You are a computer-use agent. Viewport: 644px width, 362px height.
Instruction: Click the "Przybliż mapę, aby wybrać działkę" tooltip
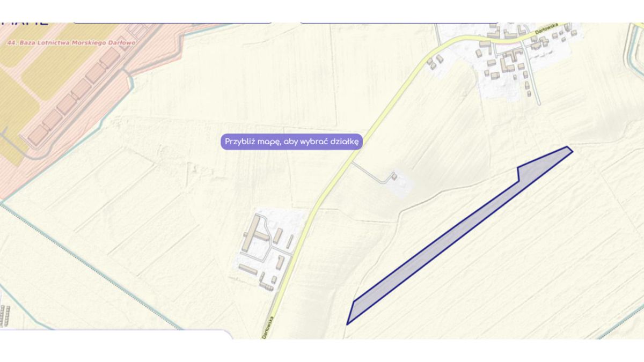tap(292, 142)
